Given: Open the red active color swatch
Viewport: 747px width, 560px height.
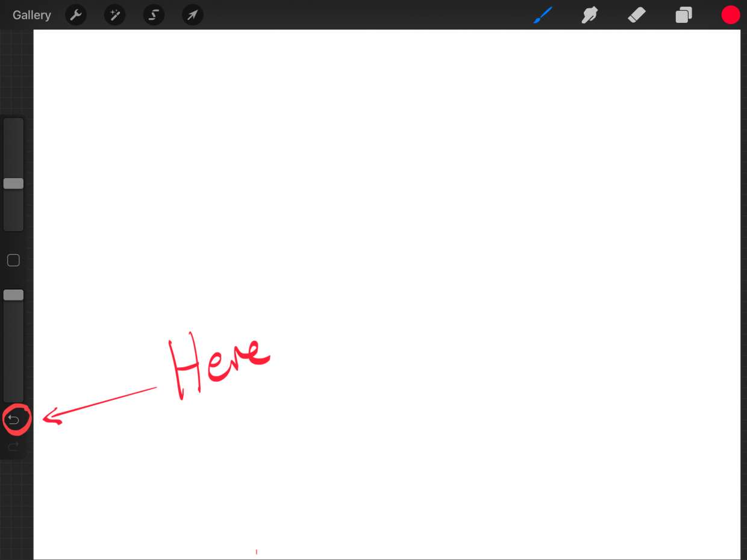Looking at the screenshot, I should point(730,15).
